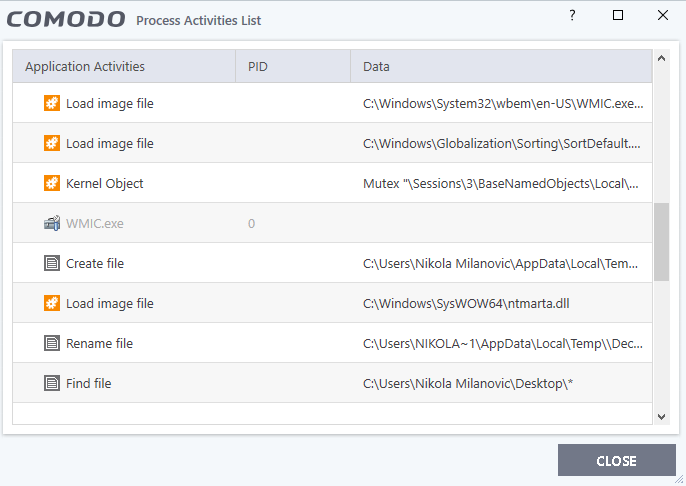The image size is (686, 486).
Task: Open help with the question mark icon
Action: (x=572, y=15)
